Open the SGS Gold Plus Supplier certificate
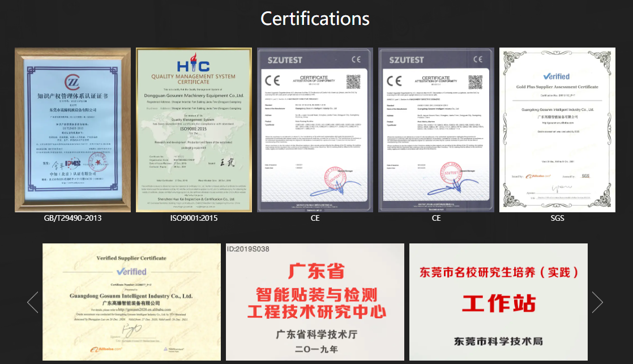The image size is (633, 364). click(557, 130)
